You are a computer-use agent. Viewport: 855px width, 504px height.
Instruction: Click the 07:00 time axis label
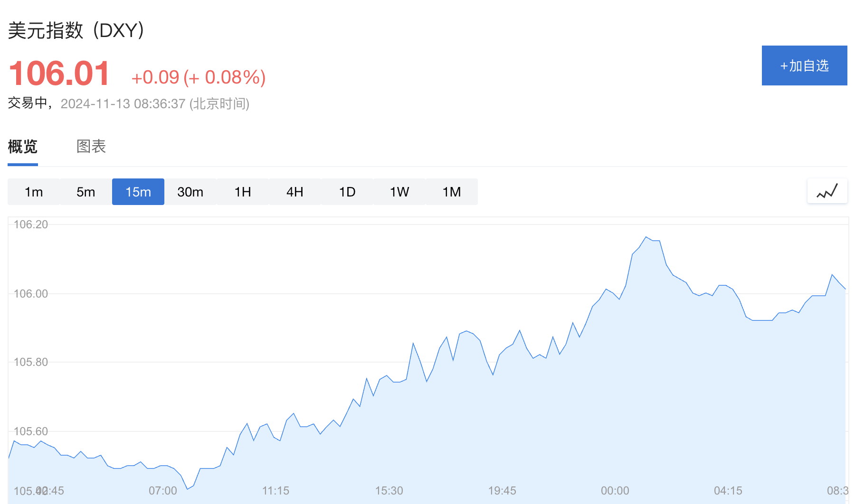coord(163,491)
